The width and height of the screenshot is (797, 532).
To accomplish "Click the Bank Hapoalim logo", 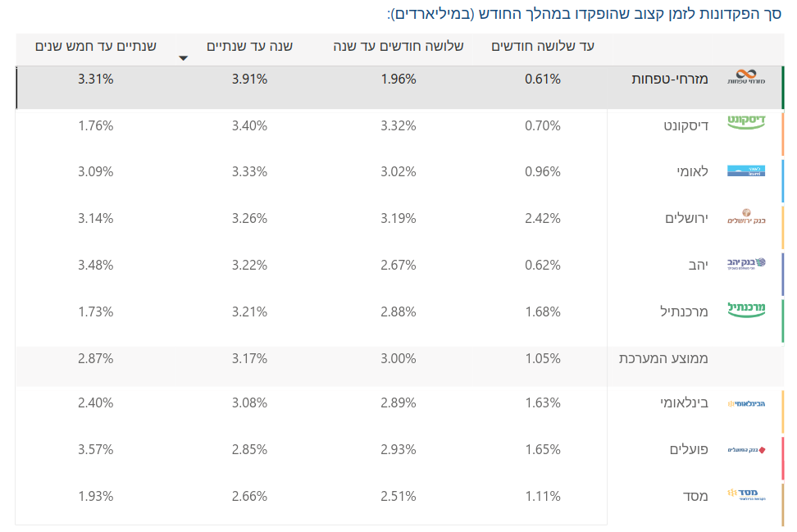I will [x=745, y=449].
